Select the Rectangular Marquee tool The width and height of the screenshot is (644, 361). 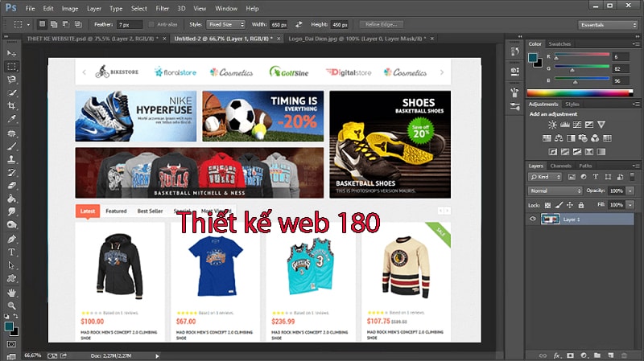(11, 67)
